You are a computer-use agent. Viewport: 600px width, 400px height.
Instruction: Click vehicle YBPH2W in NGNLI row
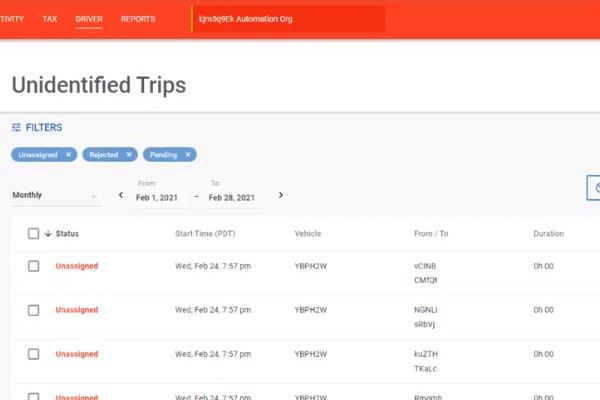[x=311, y=310]
